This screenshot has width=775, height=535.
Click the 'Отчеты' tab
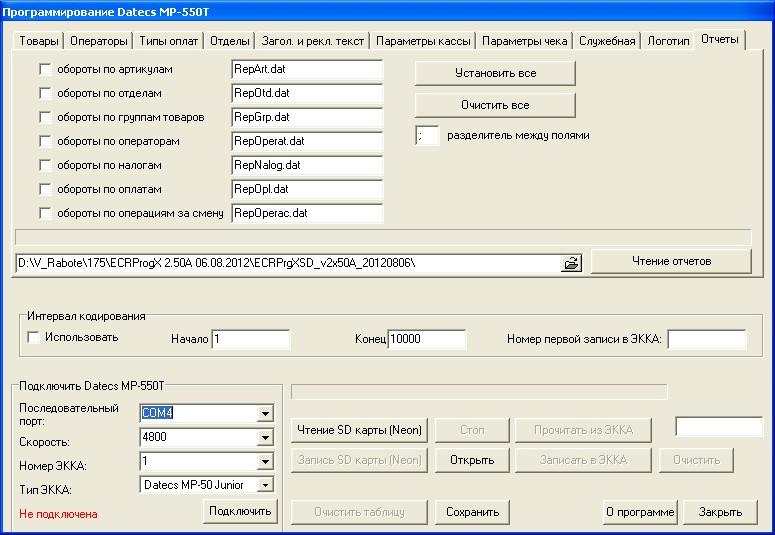pyautogui.click(x=720, y=39)
